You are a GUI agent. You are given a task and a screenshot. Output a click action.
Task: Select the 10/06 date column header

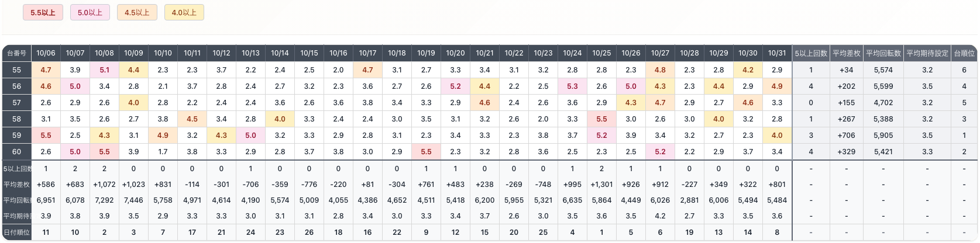click(x=46, y=53)
